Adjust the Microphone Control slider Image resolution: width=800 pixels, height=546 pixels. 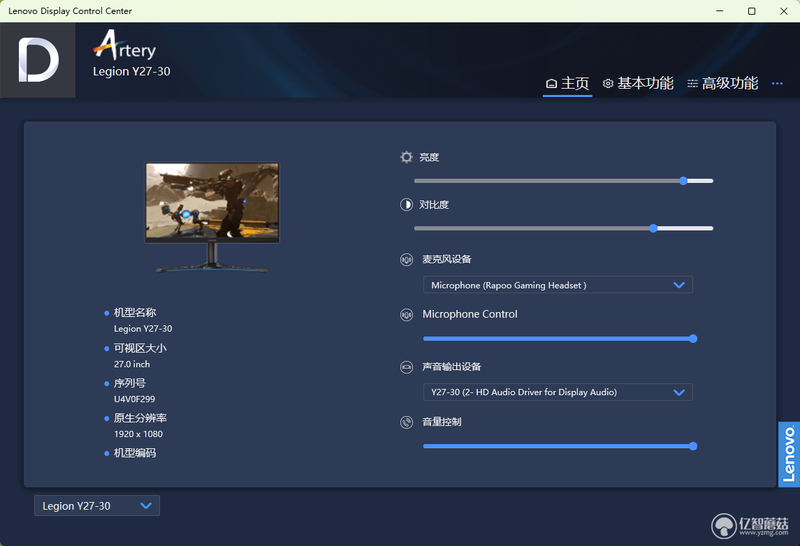click(x=560, y=338)
